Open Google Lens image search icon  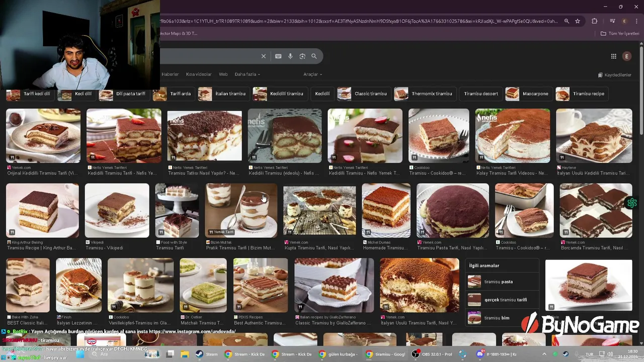302,56
